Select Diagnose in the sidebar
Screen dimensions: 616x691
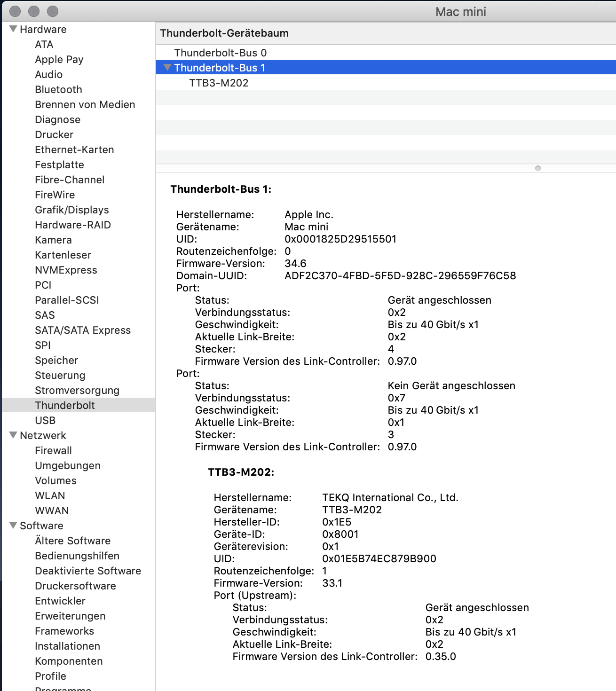pos(58,119)
